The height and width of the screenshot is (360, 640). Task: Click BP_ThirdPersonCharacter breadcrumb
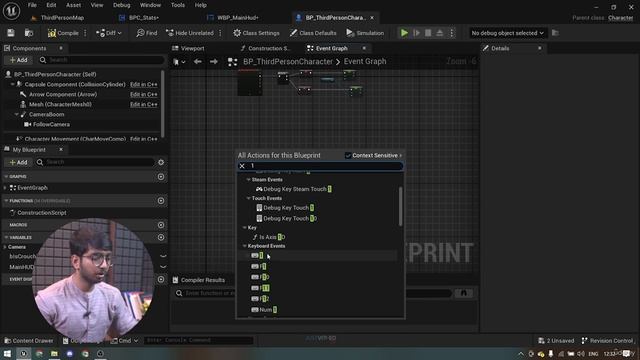(x=288, y=62)
